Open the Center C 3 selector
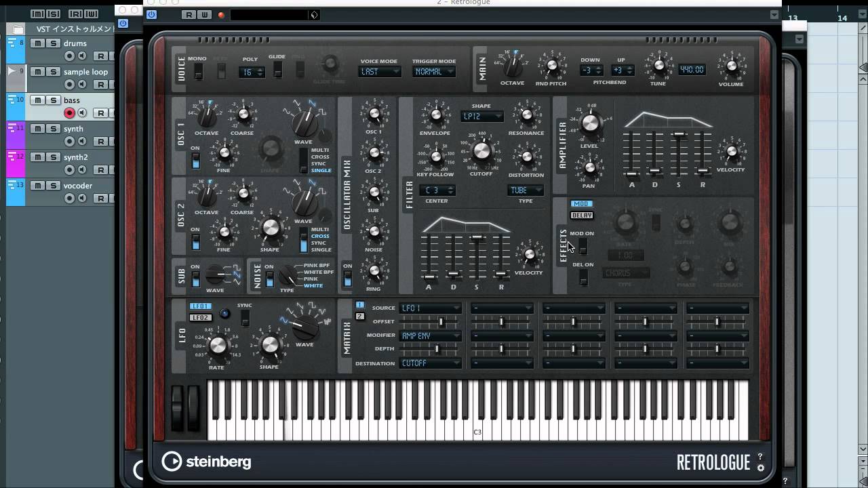 (x=436, y=190)
